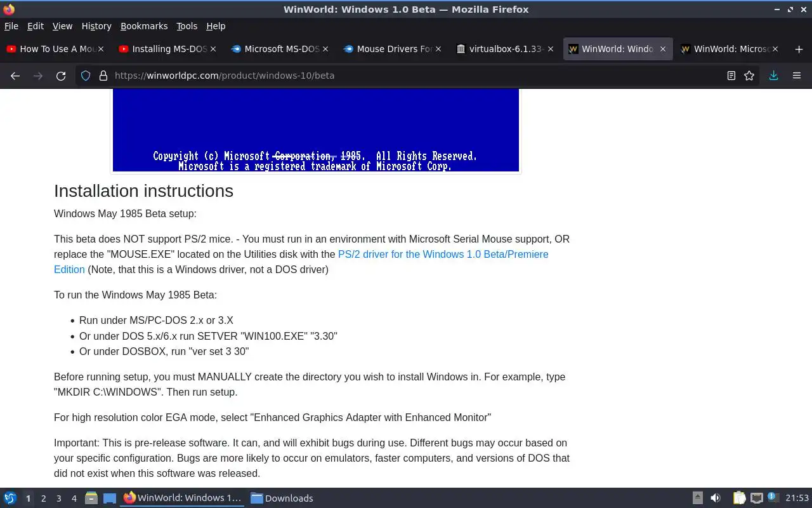Switch to workspace 2

click(43, 498)
